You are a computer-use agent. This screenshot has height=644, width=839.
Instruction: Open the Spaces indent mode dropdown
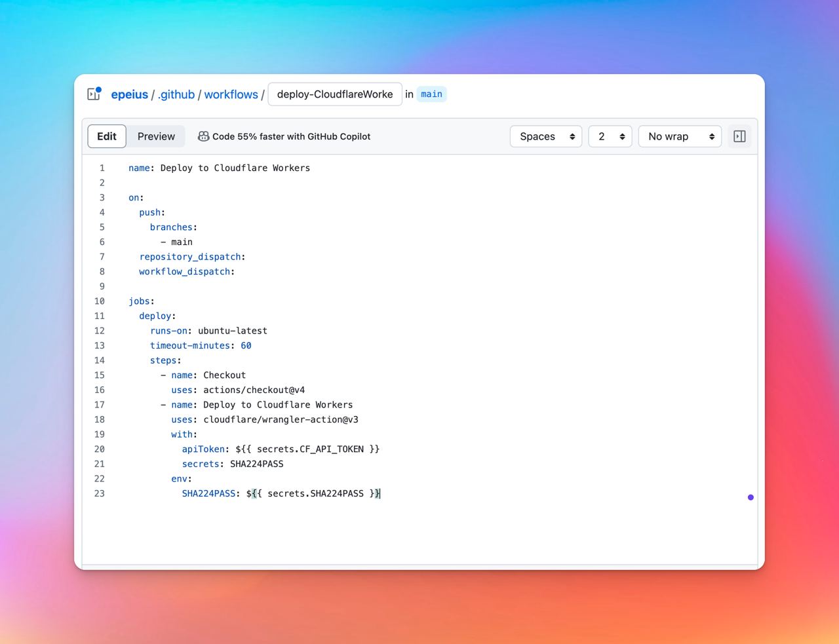pos(546,136)
